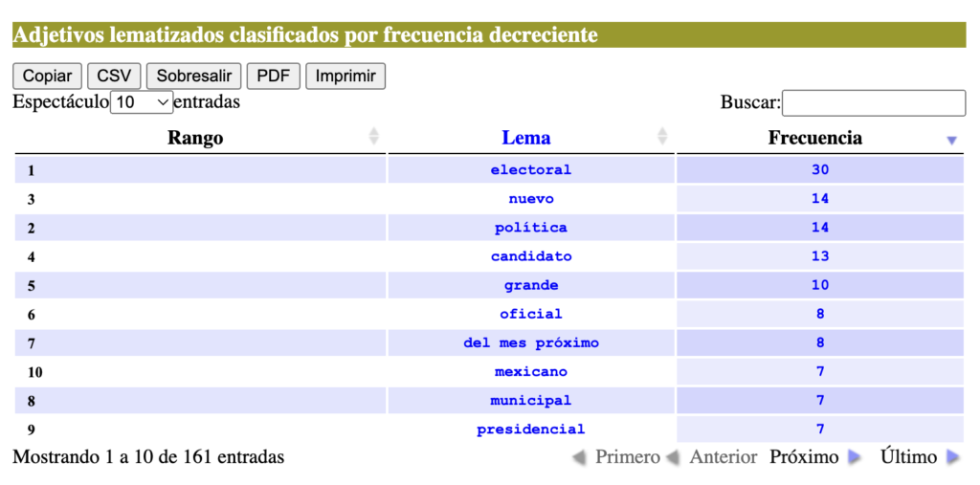Click the arrow icon beside Último
Screen dimensions: 980x485
coord(952,457)
